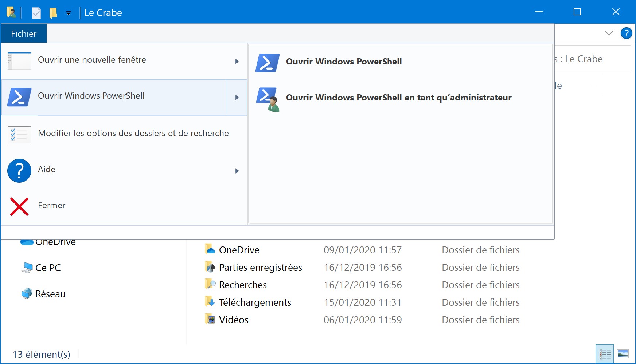Click the New folder quick access icon

click(x=53, y=13)
